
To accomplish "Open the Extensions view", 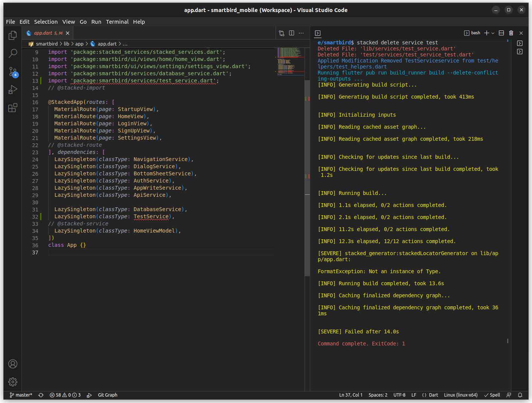I will [x=12, y=108].
